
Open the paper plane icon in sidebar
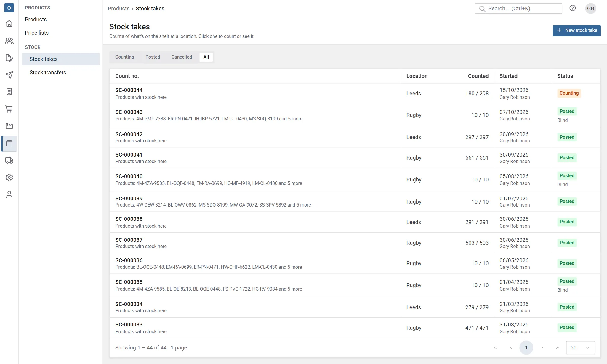[x=9, y=75]
